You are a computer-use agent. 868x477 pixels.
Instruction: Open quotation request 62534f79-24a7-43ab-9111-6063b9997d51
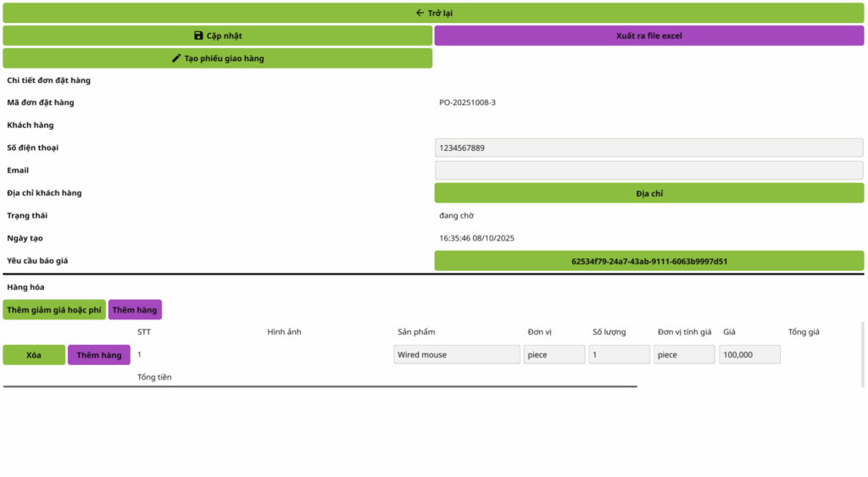pos(648,261)
